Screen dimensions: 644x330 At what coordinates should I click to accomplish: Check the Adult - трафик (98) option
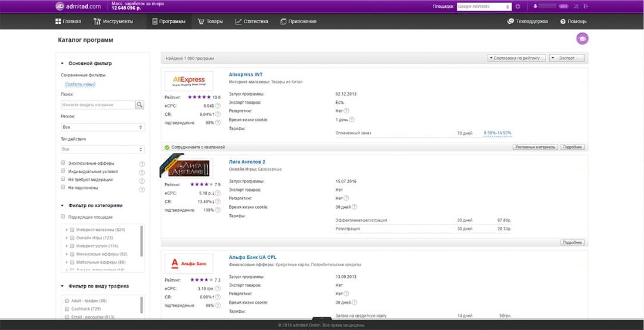click(x=67, y=301)
